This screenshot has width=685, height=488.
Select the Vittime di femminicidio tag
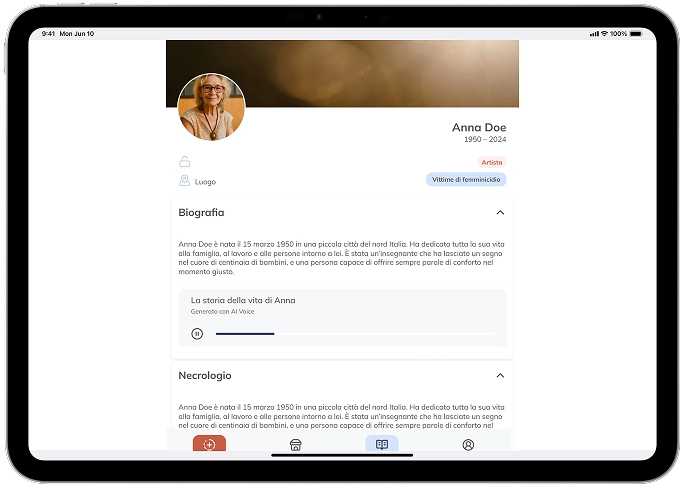466,180
